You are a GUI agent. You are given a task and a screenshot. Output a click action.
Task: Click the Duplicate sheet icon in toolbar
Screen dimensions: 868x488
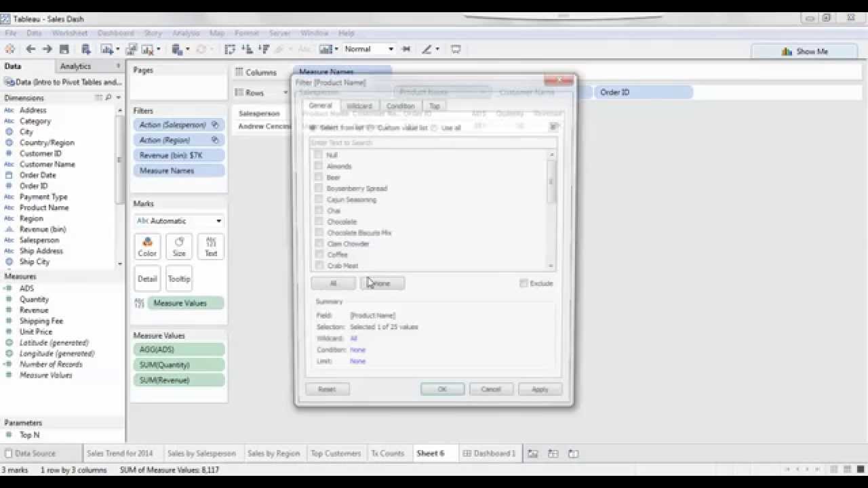(132, 49)
